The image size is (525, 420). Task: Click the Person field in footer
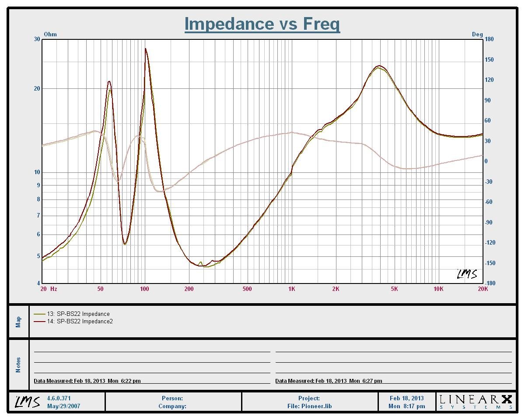tap(172, 398)
